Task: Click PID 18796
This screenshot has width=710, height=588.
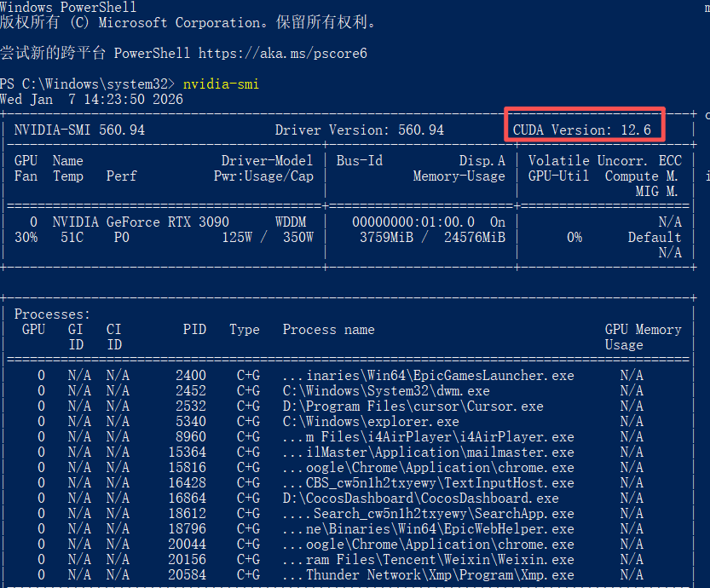Action: click(x=187, y=529)
